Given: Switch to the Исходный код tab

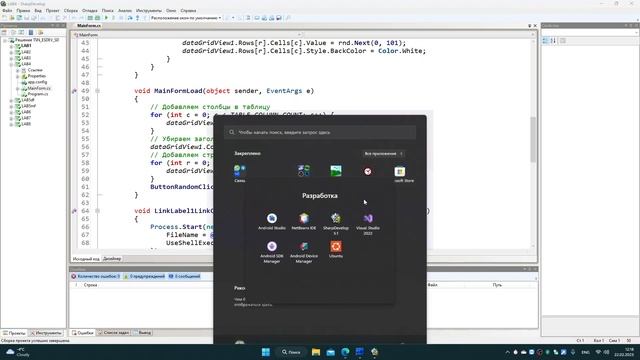Looking at the screenshot, I should [x=86, y=259].
